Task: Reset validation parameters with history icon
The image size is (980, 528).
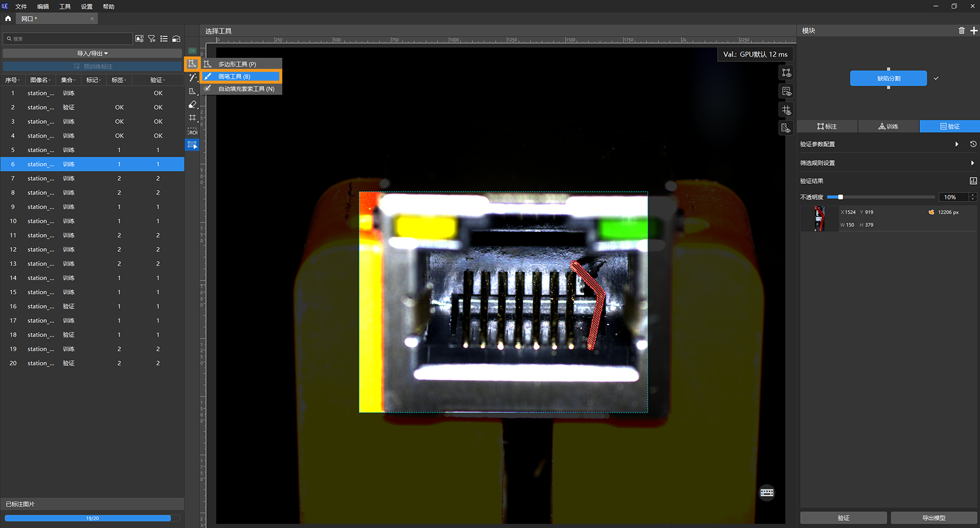Action: (x=973, y=144)
